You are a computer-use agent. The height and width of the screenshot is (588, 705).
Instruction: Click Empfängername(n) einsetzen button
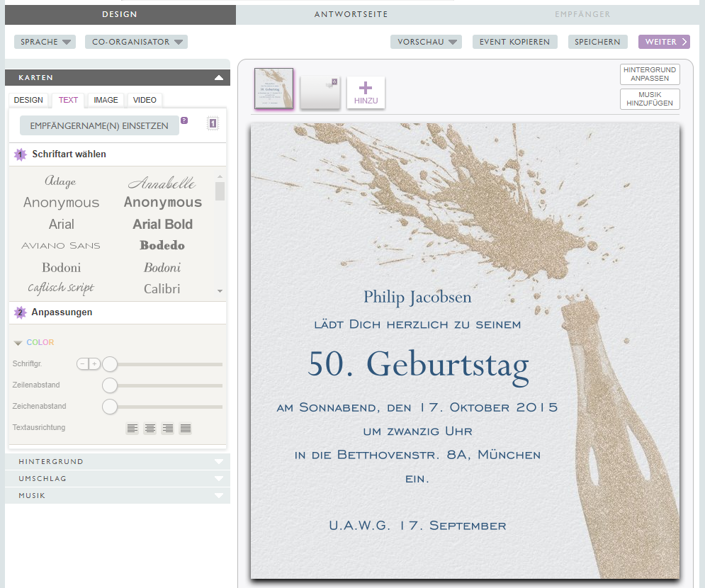[x=99, y=125]
